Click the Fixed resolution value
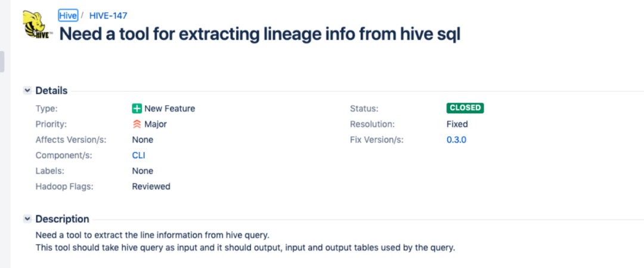Image resolution: width=644 pixels, height=268 pixels. [x=457, y=124]
